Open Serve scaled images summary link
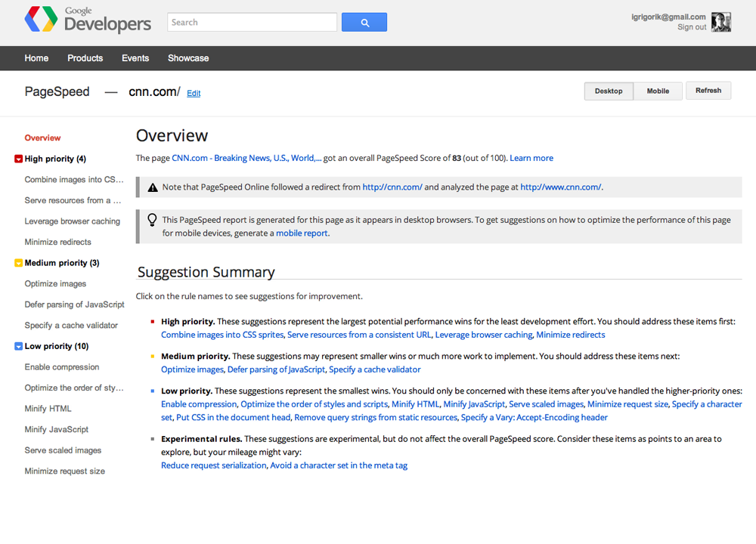This screenshot has height=544, width=756. pos(547,404)
